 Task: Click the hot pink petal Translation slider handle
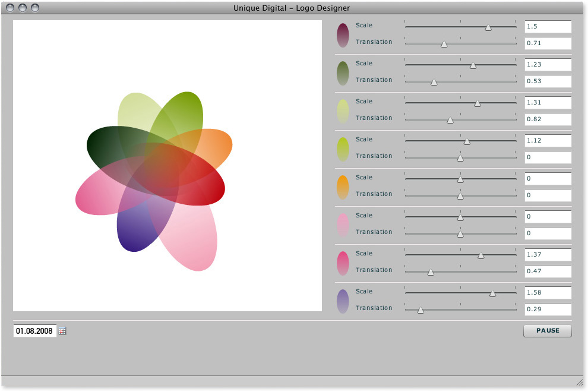tap(431, 272)
